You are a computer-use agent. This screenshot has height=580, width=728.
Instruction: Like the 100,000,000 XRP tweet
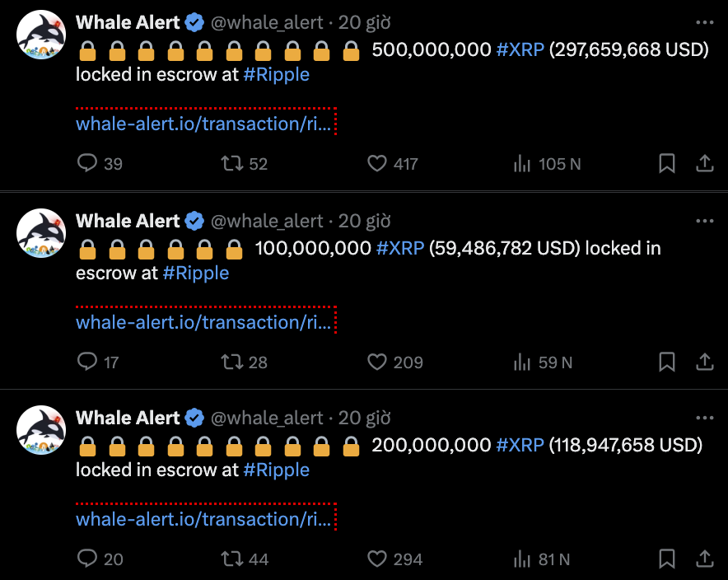pyautogui.click(x=377, y=361)
